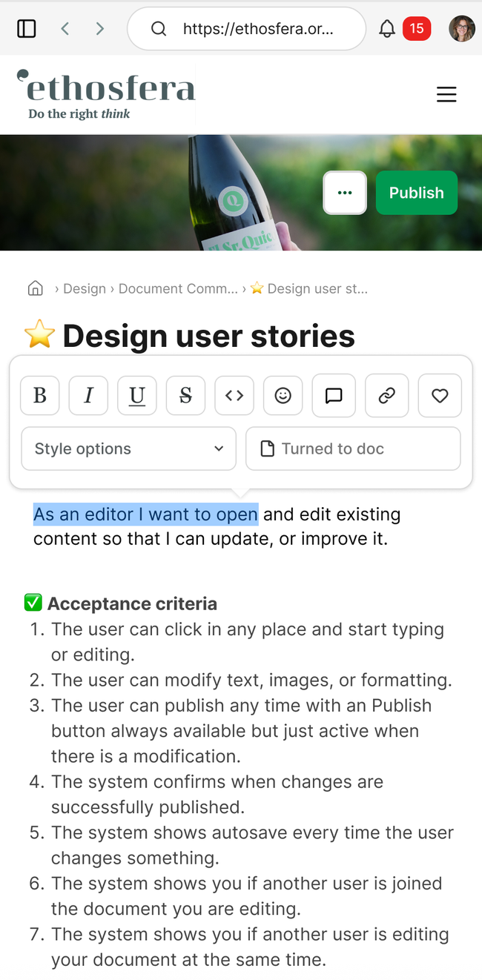
Task: Open the notifications bell
Action: pos(387,29)
